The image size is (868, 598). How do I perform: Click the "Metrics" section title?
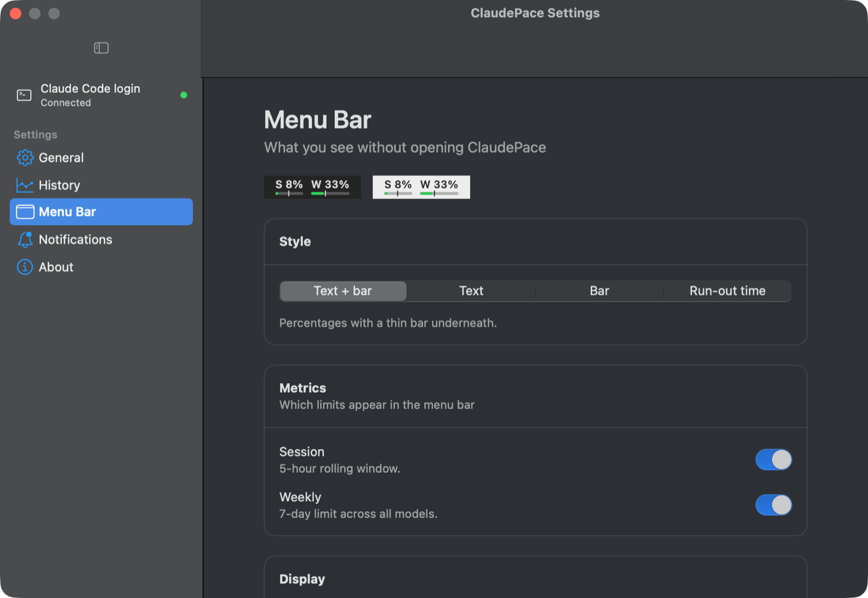click(303, 388)
